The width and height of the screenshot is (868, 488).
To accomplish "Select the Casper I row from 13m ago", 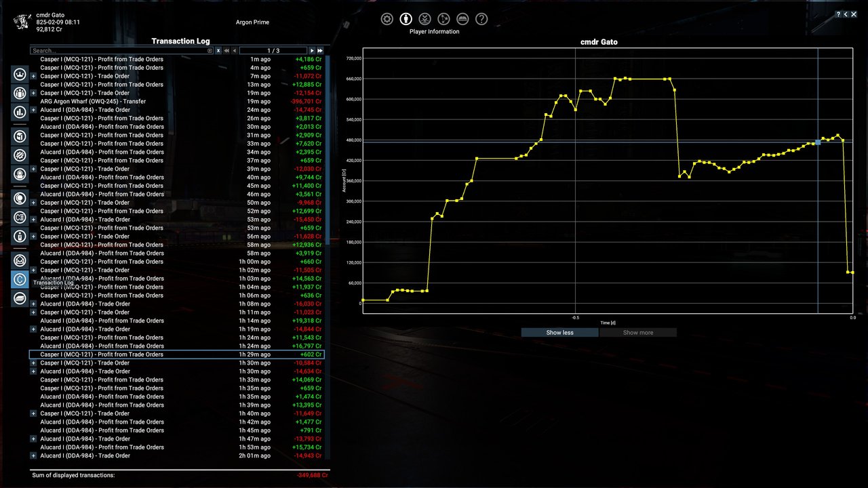I will (176, 85).
